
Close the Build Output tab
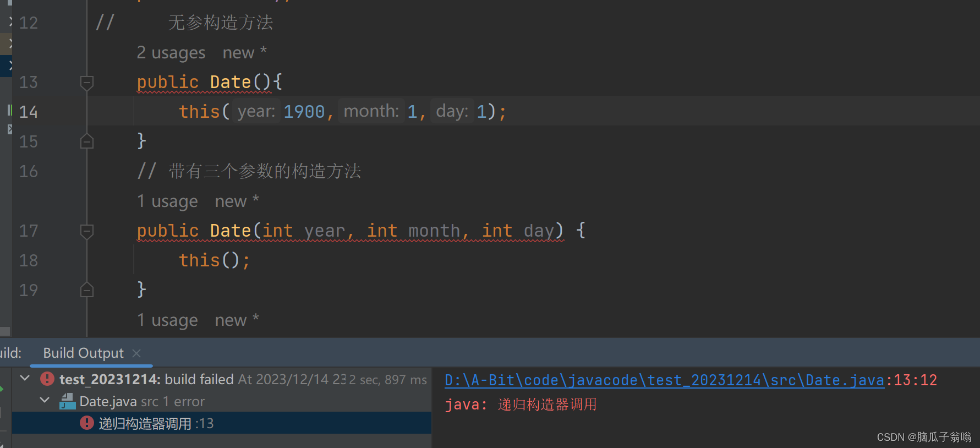136,353
